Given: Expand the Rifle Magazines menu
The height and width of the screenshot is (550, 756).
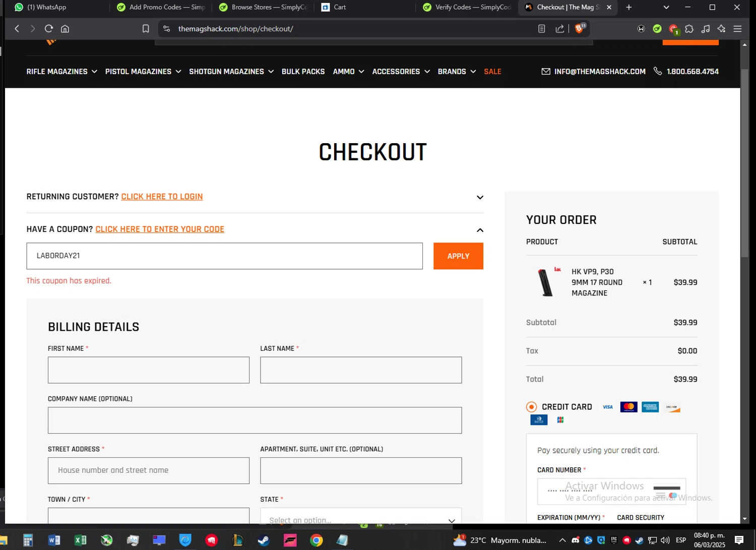Looking at the screenshot, I should (x=61, y=72).
